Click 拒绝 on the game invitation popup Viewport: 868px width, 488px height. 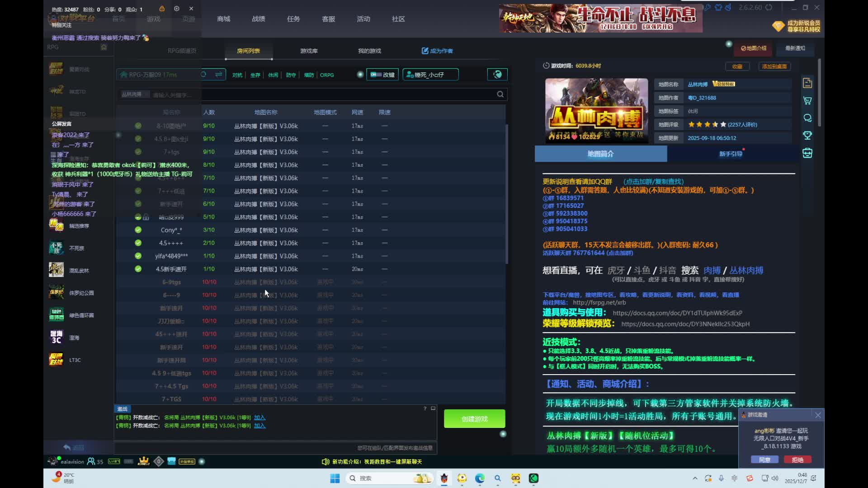[797, 460]
